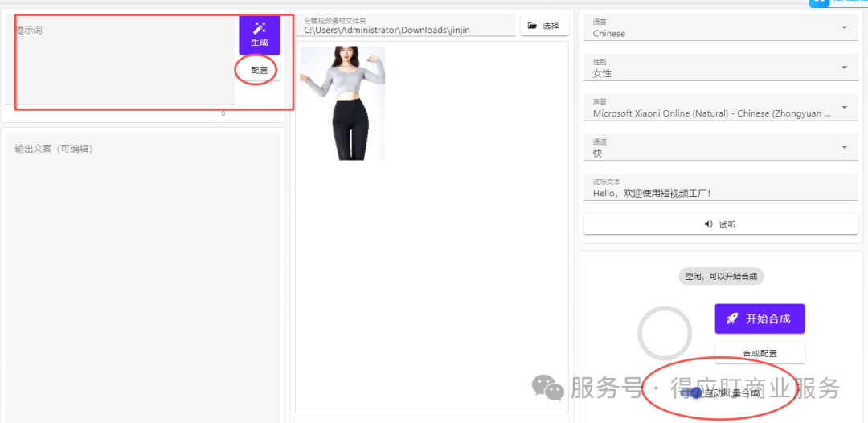The width and height of the screenshot is (868, 423).
Task: Open the 合成配置 synthesis settings button
Action: coord(759,353)
